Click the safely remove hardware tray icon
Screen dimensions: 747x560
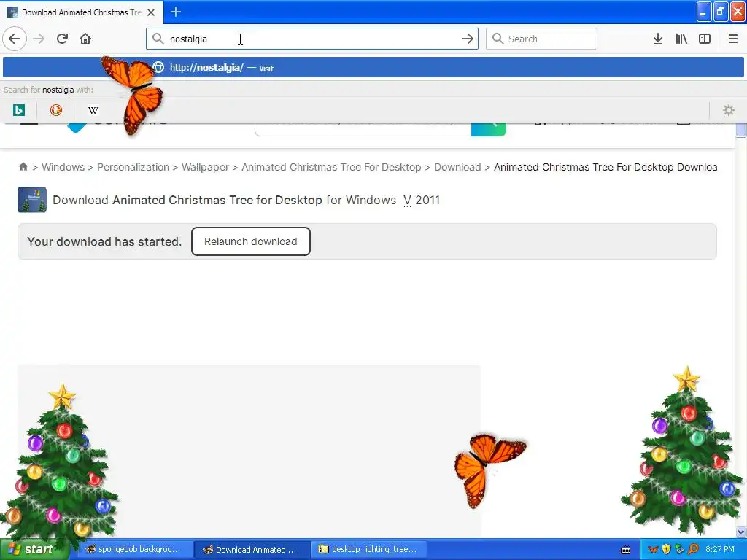679,550
